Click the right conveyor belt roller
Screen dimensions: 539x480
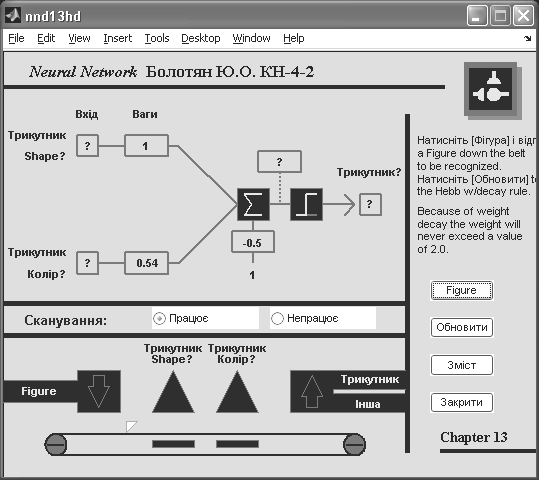pos(354,444)
